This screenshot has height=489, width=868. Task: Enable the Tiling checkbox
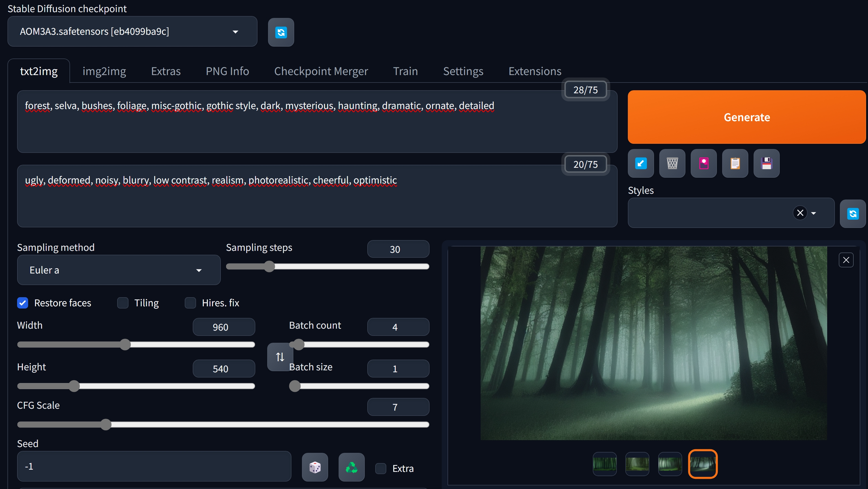pyautogui.click(x=123, y=303)
